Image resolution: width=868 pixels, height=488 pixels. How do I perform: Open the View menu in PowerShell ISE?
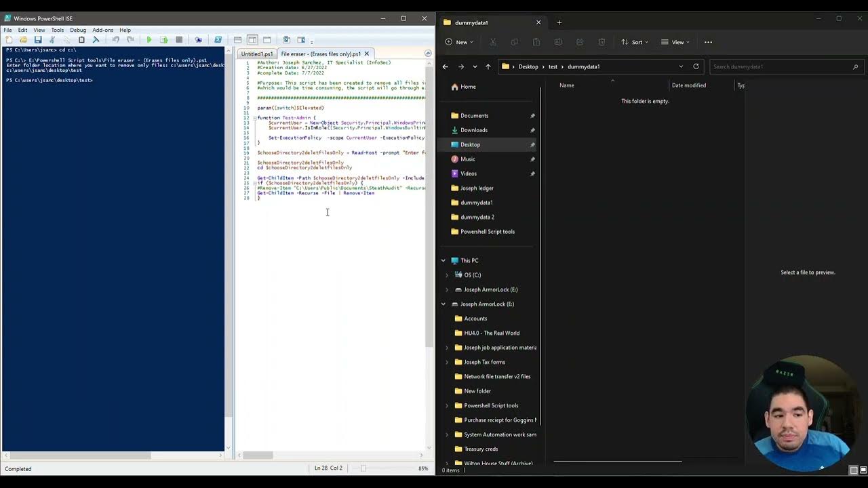pos(39,30)
